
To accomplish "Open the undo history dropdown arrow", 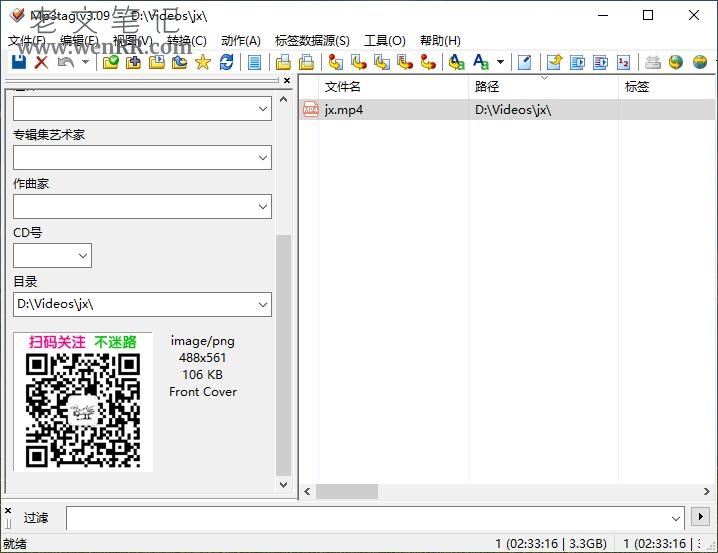I will [x=85, y=62].
